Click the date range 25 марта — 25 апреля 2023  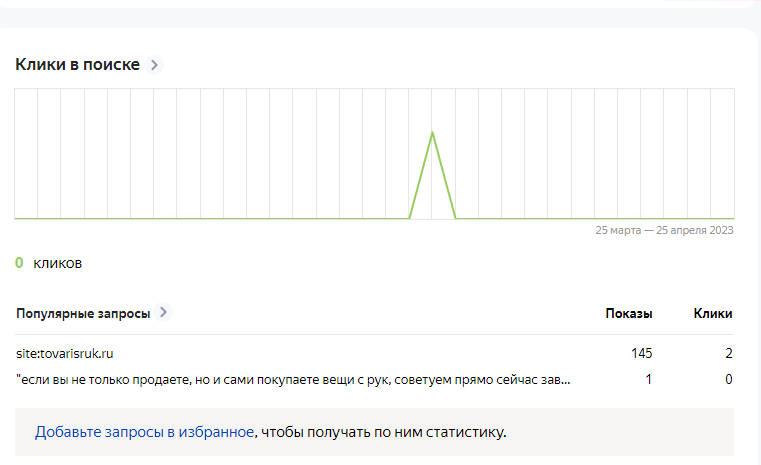[x=664, y=230]
